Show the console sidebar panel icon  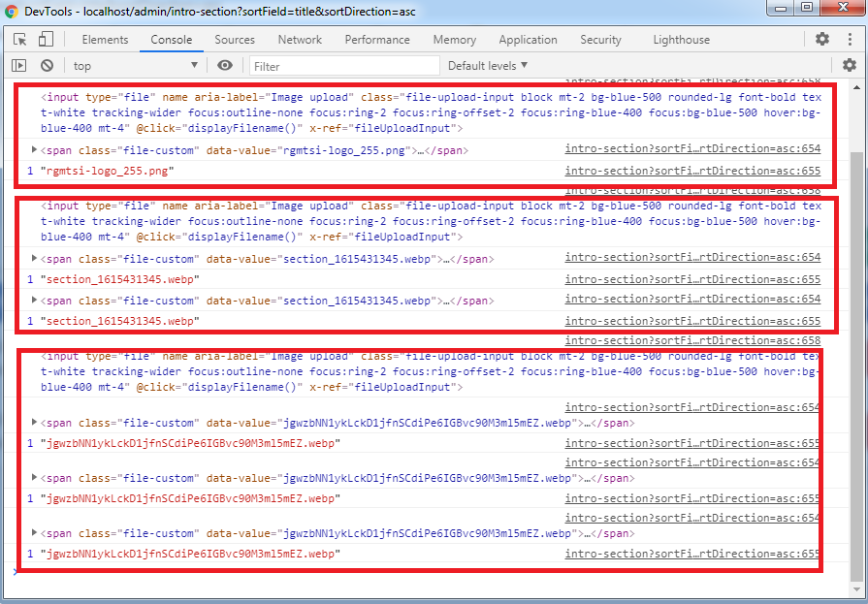[18, 66]
